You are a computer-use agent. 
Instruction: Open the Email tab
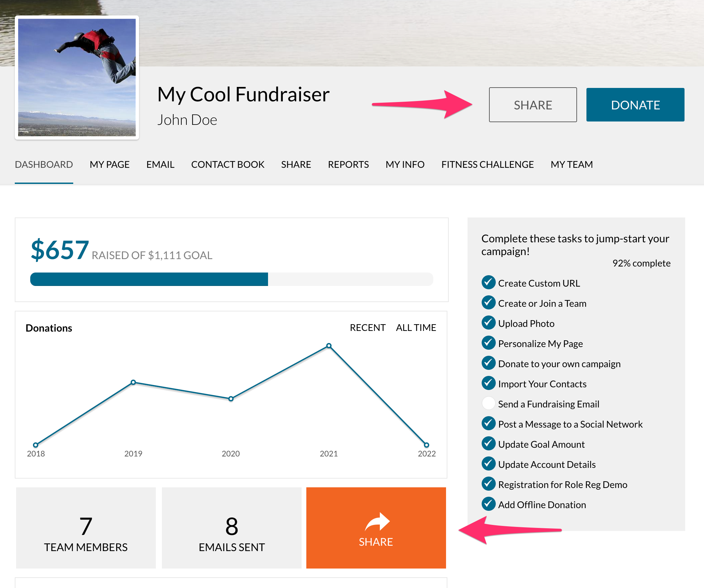160,164
